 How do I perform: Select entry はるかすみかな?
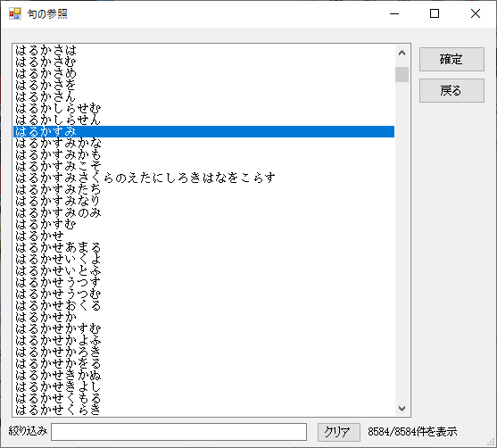coord(203,144)
